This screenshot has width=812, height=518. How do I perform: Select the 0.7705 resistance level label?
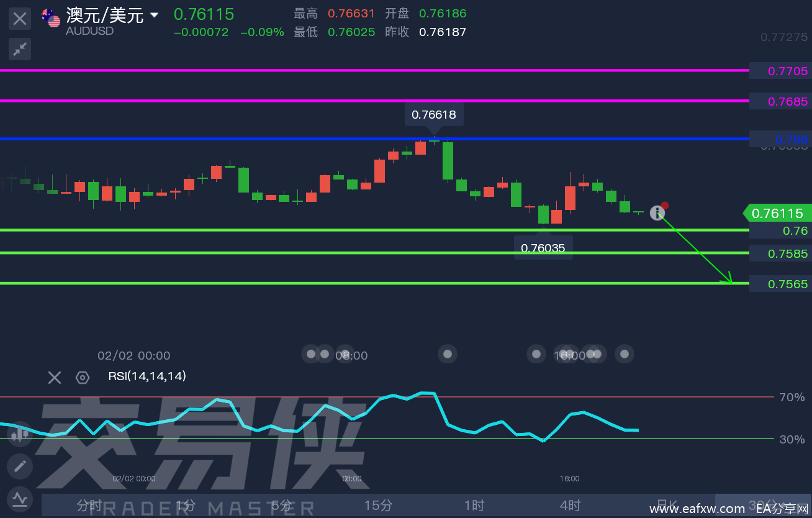pos(780,71)
